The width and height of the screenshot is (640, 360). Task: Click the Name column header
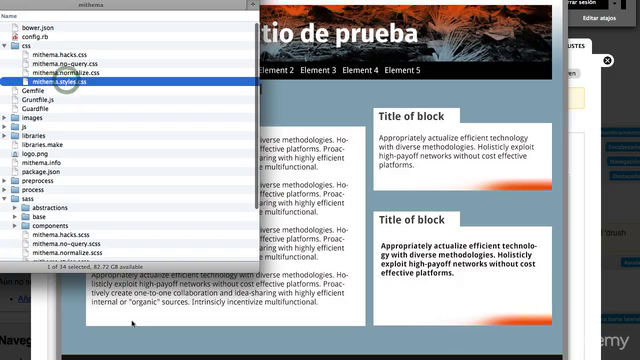click(9, 16)
